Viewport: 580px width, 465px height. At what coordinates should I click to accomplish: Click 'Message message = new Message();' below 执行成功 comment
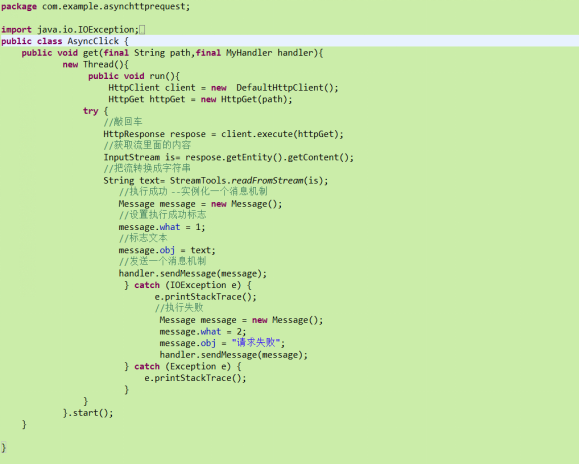200,204
